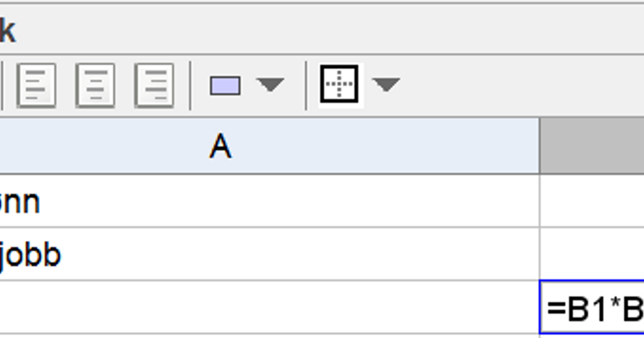
Task: Apply left text alignment
Action: [36, 85]
